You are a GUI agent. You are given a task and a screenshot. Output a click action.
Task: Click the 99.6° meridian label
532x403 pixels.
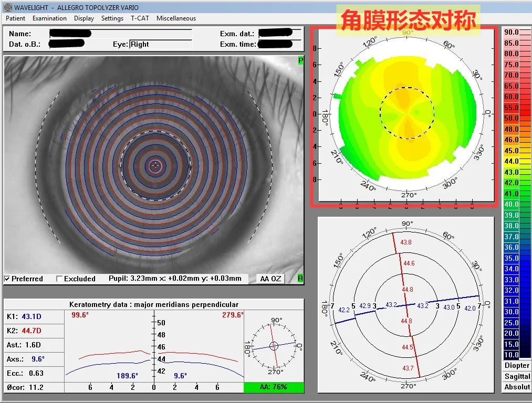[x=80, y=315]
